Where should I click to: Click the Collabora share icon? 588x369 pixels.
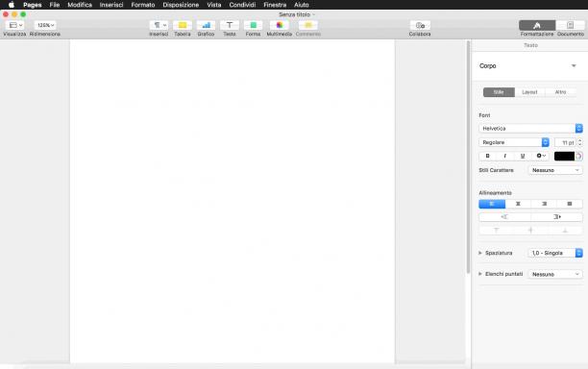pos(420,25)
